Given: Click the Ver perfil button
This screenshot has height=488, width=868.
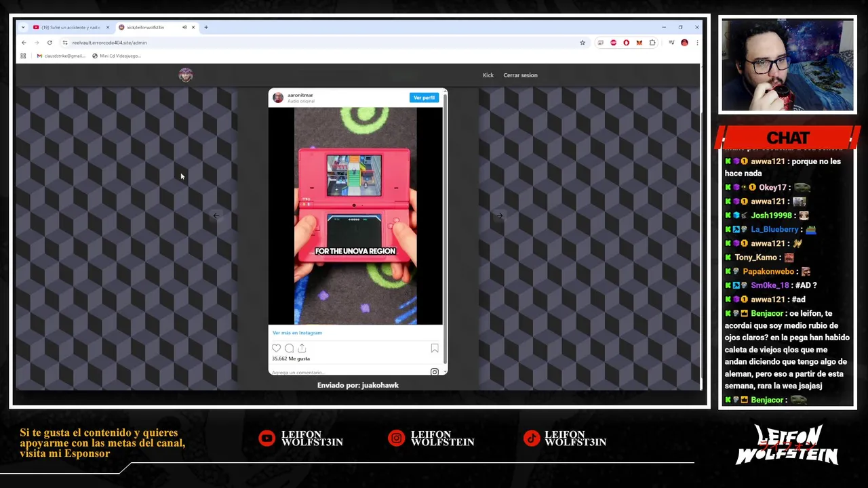Looking at the screenshot, I should coord(424,98).
